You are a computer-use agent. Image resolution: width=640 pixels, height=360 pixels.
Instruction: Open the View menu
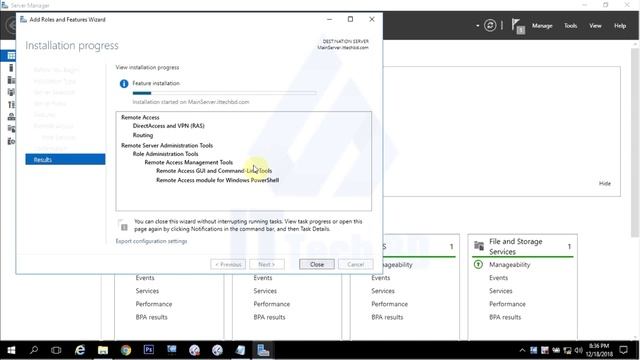(x=595, y=26)
